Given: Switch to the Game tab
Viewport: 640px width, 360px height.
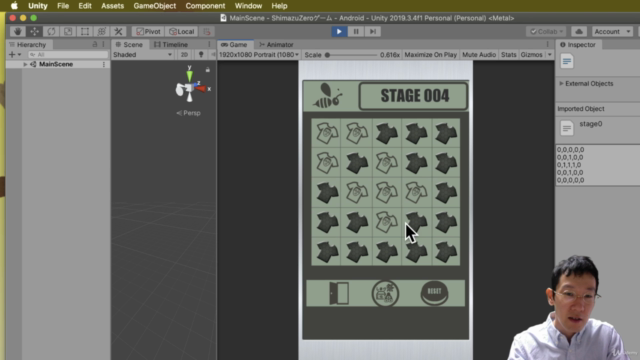Looking at the screenshot, I should pos(234,44).
